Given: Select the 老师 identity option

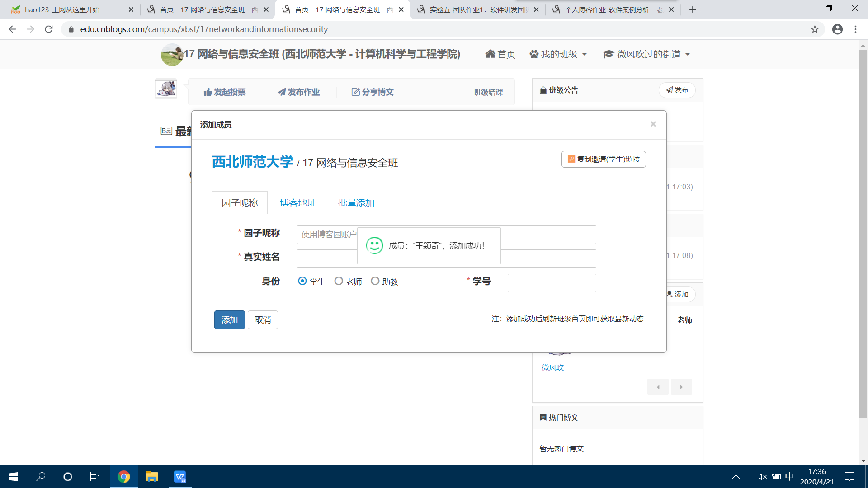Looking at the screenshot, I should (339, 281).
